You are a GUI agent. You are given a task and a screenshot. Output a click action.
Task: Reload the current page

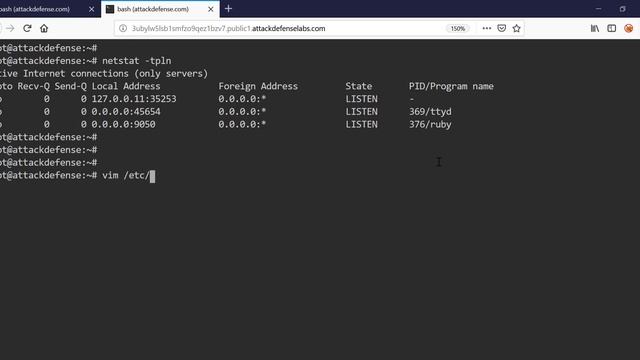pos(27,28)
